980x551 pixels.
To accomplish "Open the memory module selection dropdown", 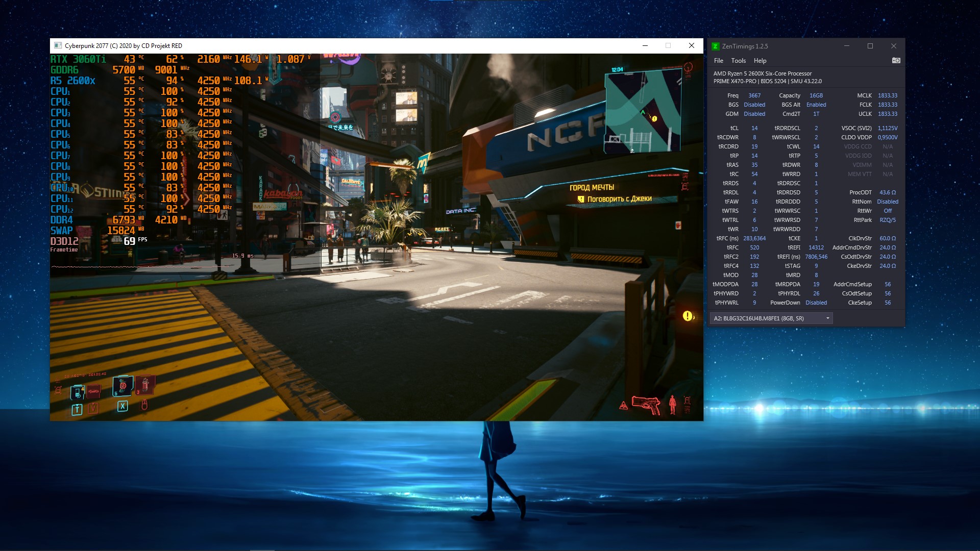I will [x=827, y=318].
